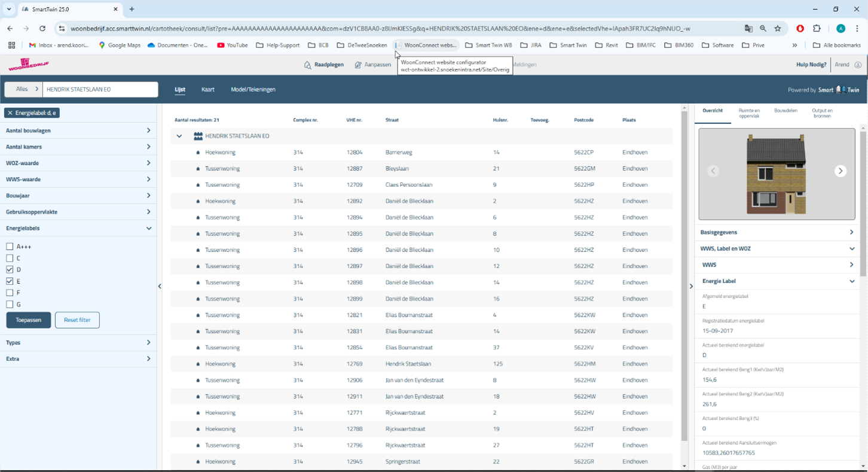Reload the page in the browser
Viewport: 868px width, 472px height.
coord(42,28)
